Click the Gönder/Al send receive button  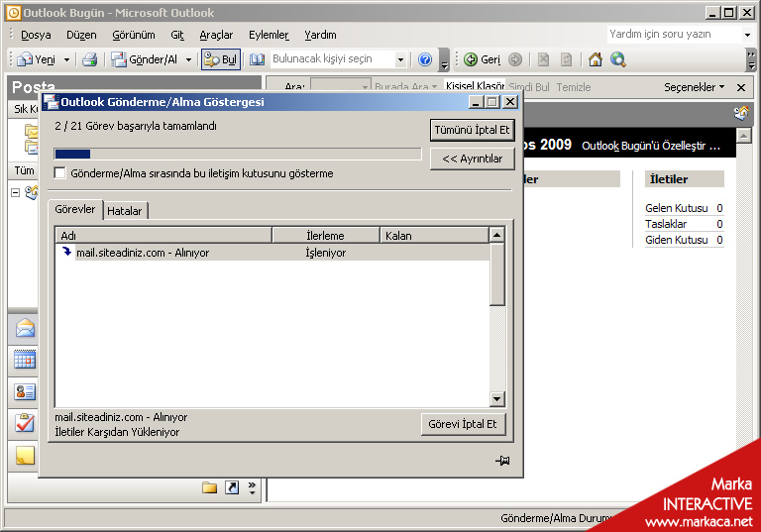[144, 59]
